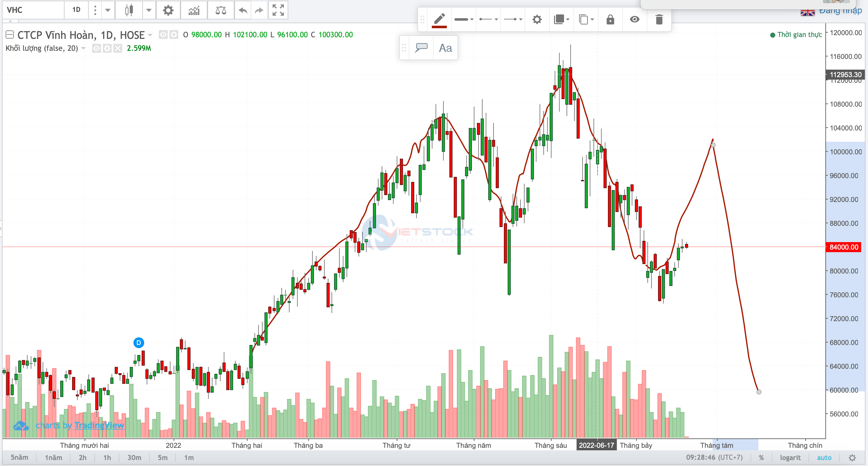
Task: Open chart properties gear in top toolbar
Action: tap(168, 10)
